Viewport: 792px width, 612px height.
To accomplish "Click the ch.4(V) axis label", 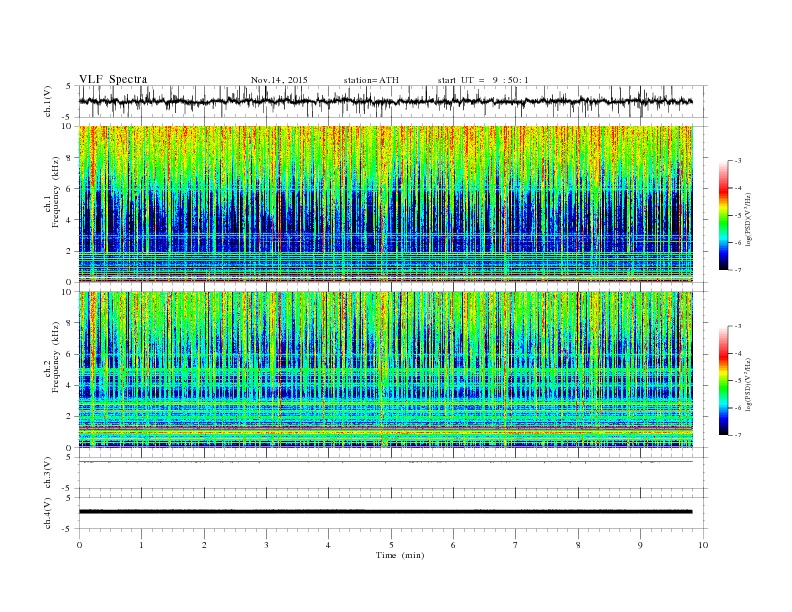I will (47, 513).
